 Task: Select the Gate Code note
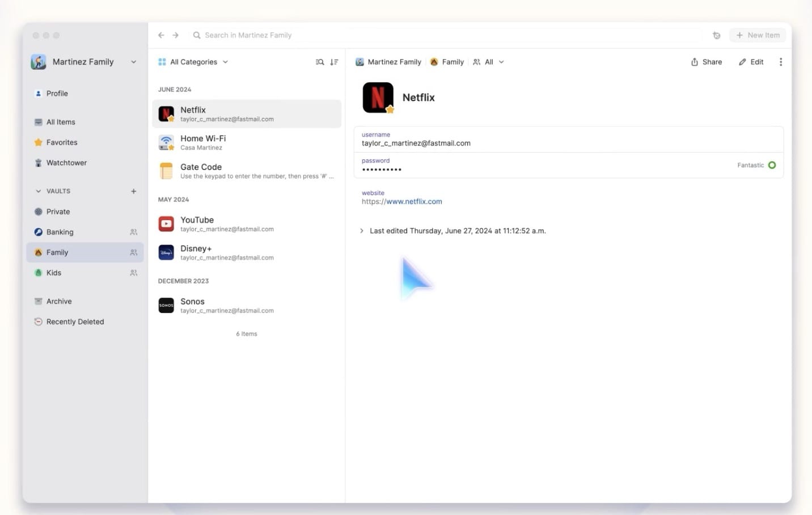click(247, 171)
